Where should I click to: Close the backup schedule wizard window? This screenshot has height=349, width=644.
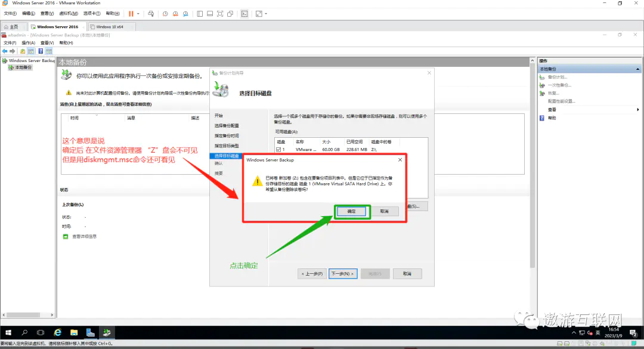click(429, 73)
